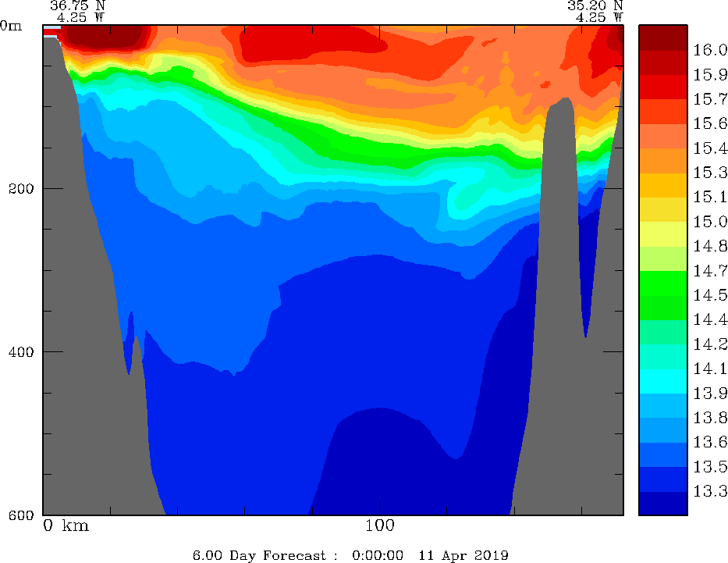The image size is (728, 563).
Task: Pick the 15.0 colorbar value
Action: click(x=710, y=222)
